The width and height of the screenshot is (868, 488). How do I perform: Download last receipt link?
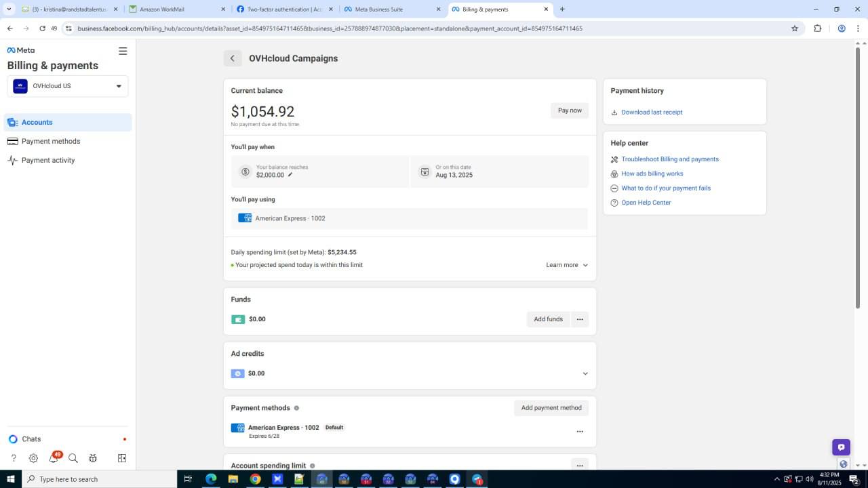(x=652, y=113)
